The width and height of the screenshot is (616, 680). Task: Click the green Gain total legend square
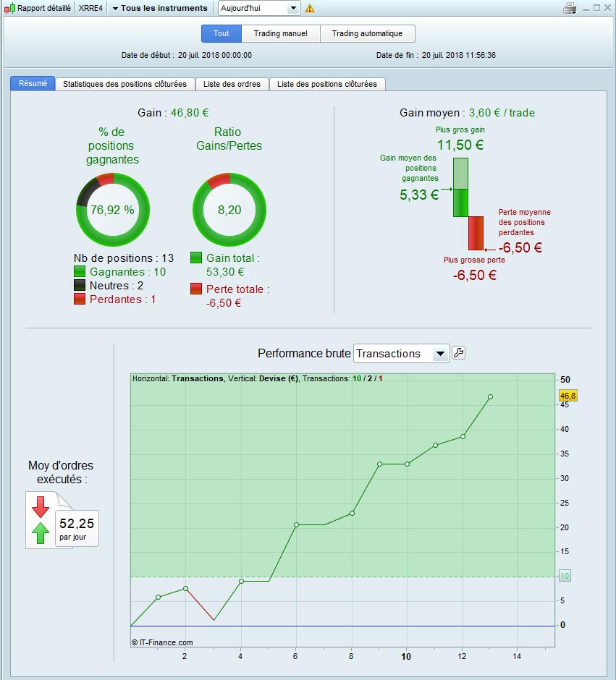(196, 258)
